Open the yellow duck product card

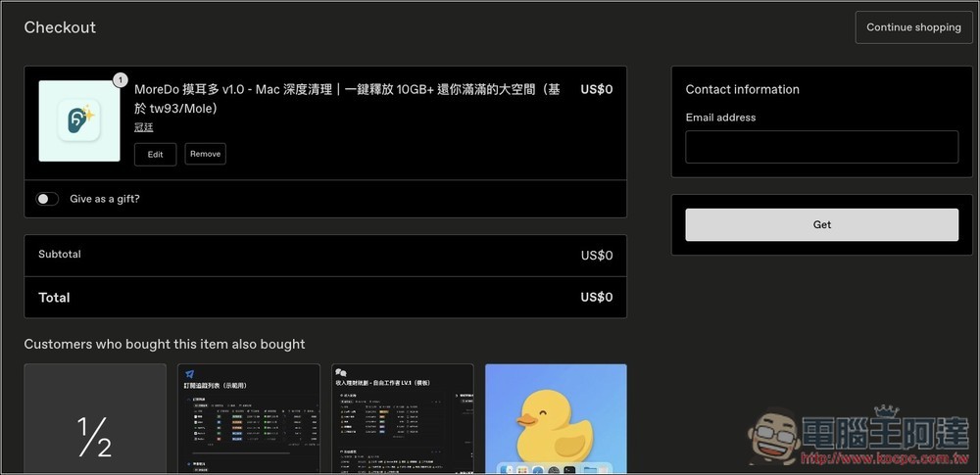click(x=556, y=419)
